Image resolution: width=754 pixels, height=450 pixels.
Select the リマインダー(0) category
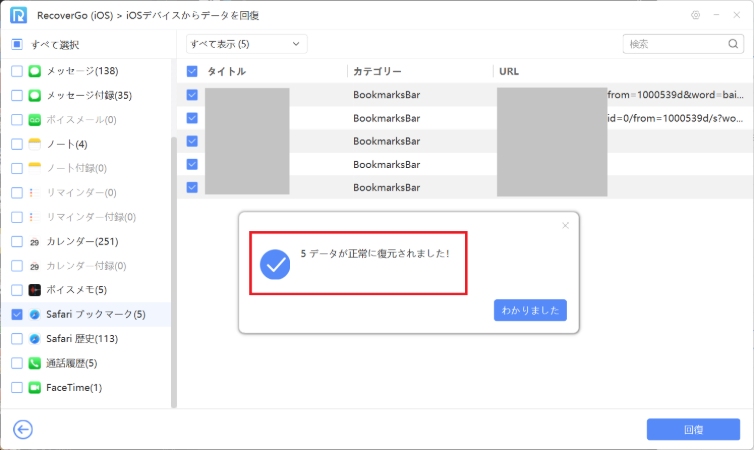click(81, 192)
